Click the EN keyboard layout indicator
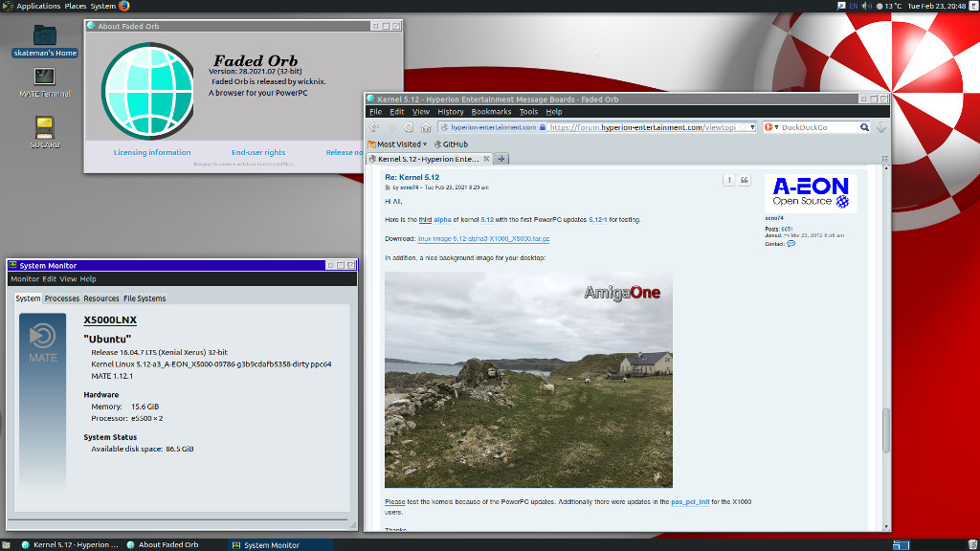Screen dimensions: 980x551 pos(853,6)
